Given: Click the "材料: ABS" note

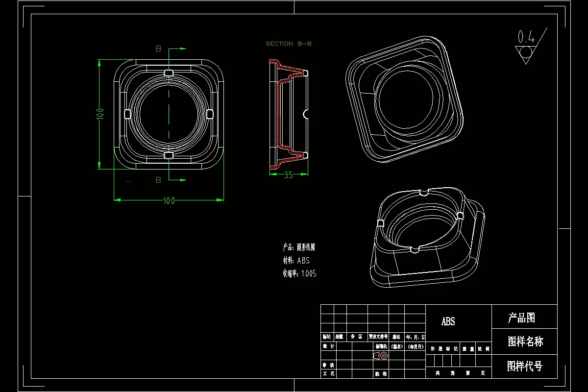Looking at the screenshot, I should point(296,261).
